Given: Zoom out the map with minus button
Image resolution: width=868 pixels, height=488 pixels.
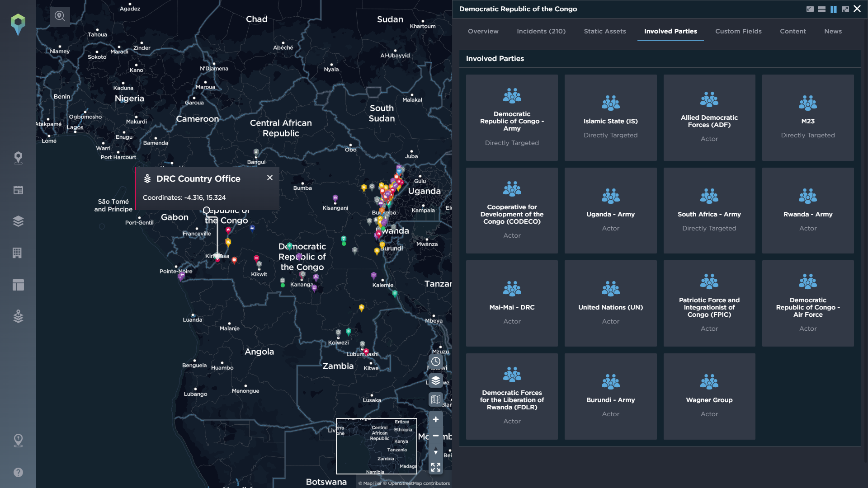Looking at the screenshot, I should [436, 436].
